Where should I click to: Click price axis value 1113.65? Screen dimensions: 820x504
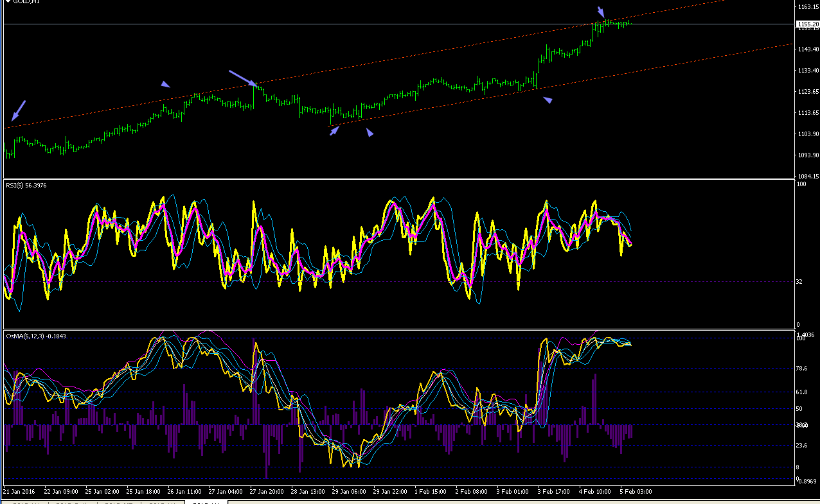(x=807, y=112)
